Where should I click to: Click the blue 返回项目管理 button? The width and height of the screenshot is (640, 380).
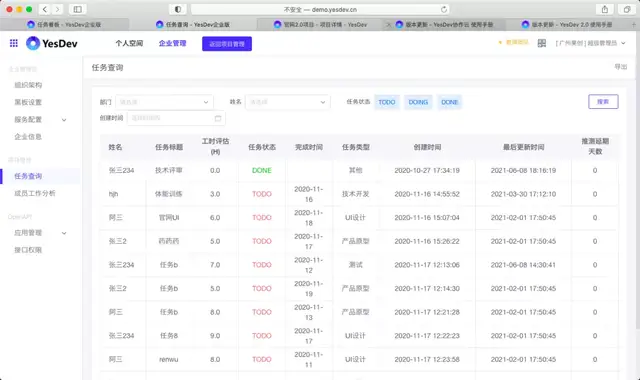coord(227,44)
